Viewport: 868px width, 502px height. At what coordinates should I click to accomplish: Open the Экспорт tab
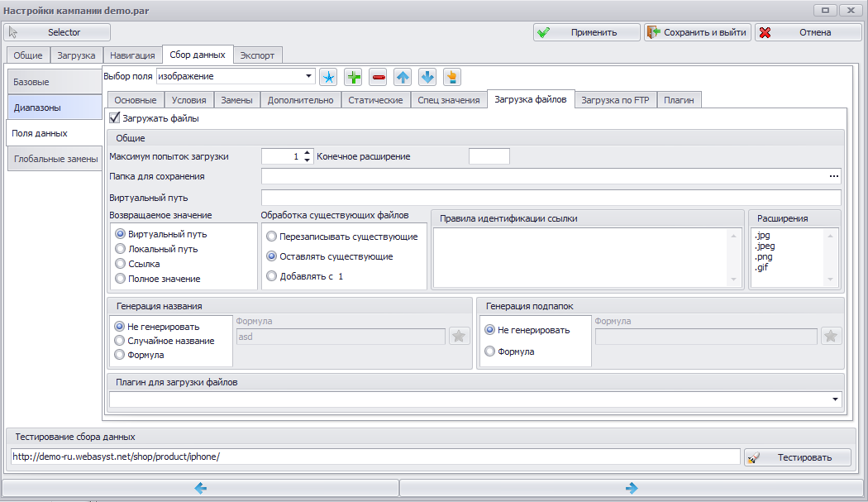pyautogui.click(x=257, y=55)
